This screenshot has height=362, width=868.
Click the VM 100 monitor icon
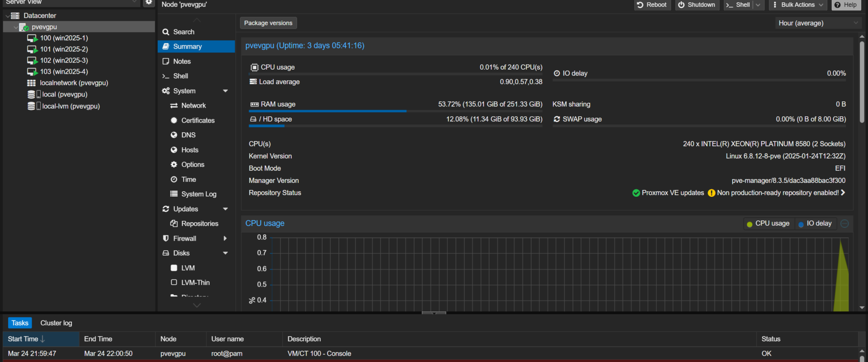(x=32, y=38)
